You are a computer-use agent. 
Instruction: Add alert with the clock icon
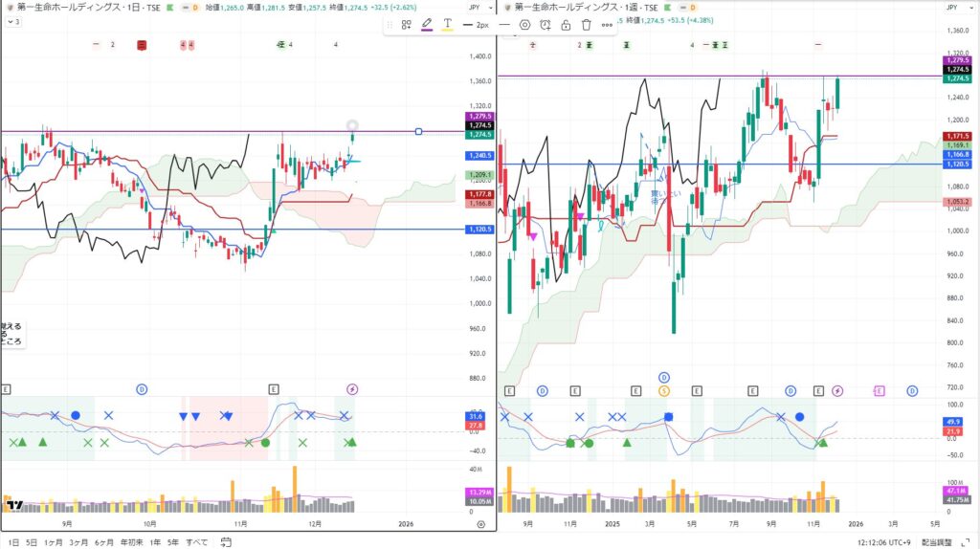pyautogui.click(x=546, y=24)
